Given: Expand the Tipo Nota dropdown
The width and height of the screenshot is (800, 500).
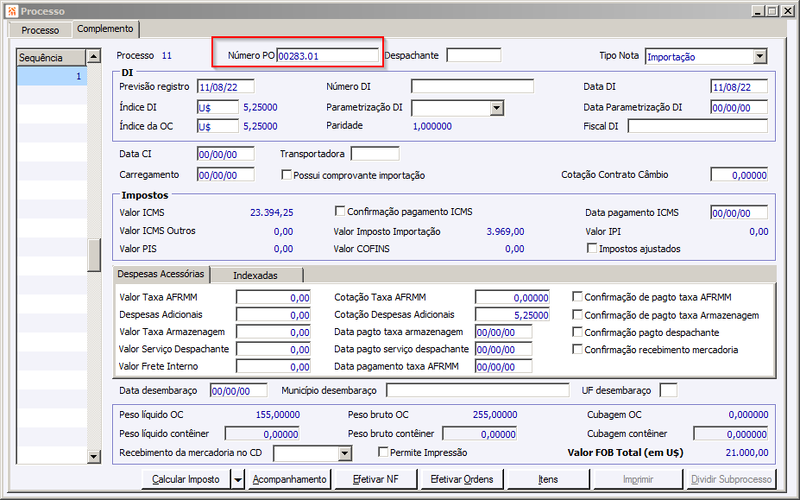Looking at the screenshot, I should (760, 56).
